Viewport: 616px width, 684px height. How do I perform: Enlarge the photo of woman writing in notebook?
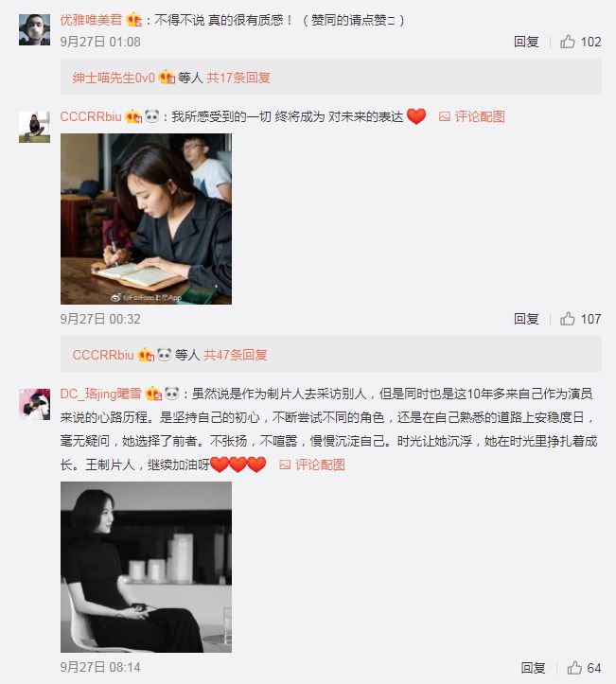pyautogui.click(x=146, y=219)
